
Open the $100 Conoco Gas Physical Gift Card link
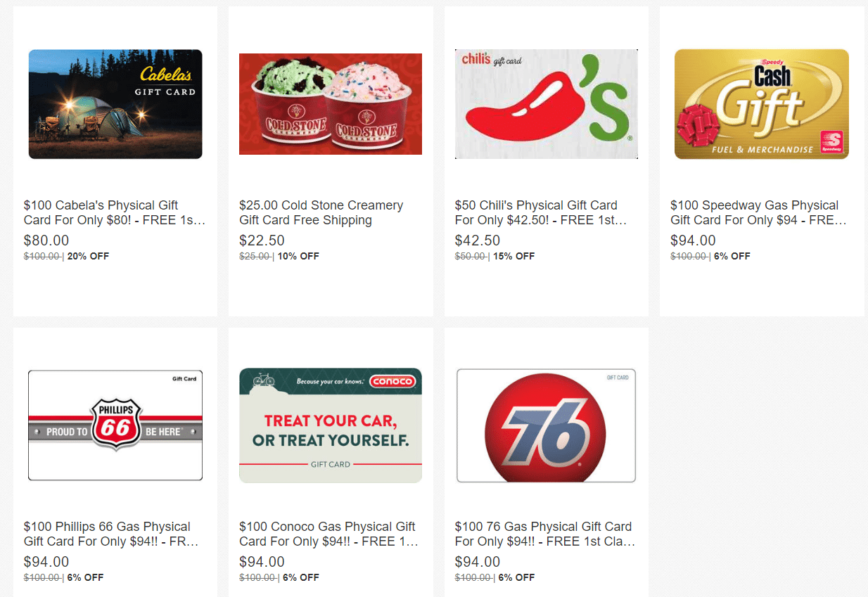click(x=329, y=534)
